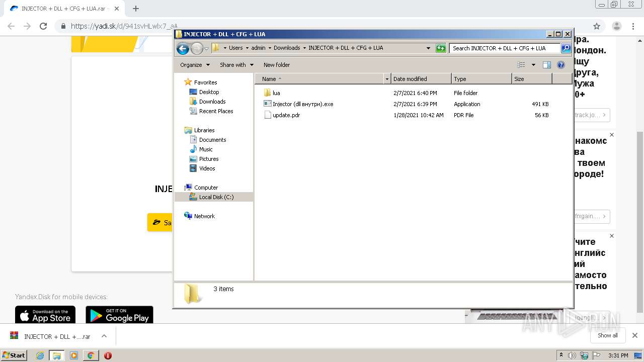Image resolution: width=644 pixels, height=362 pixels.
Task: Click the search magnifier icon in Explorer
Action: pyautogui.click(x=566, y=48)
